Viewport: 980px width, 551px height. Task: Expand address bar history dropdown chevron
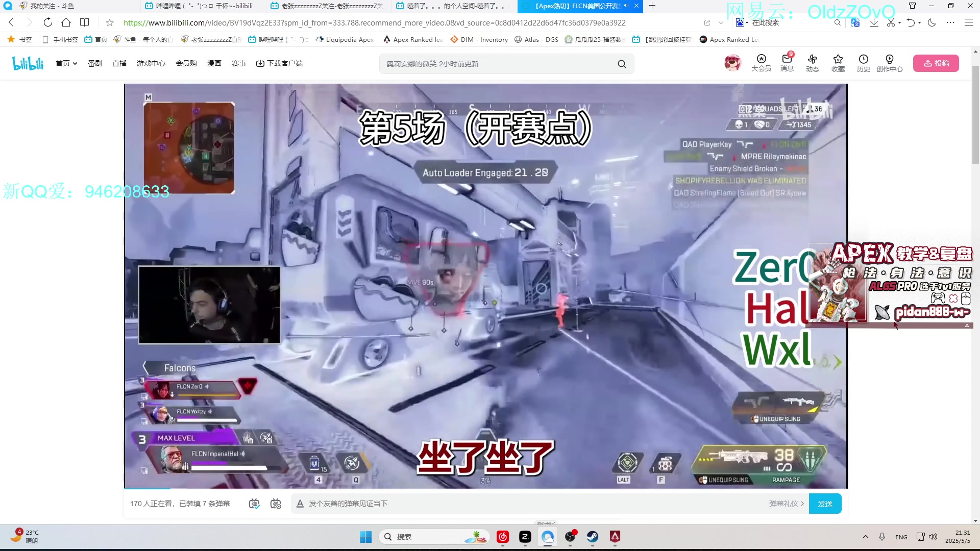[x=721, y=22]
